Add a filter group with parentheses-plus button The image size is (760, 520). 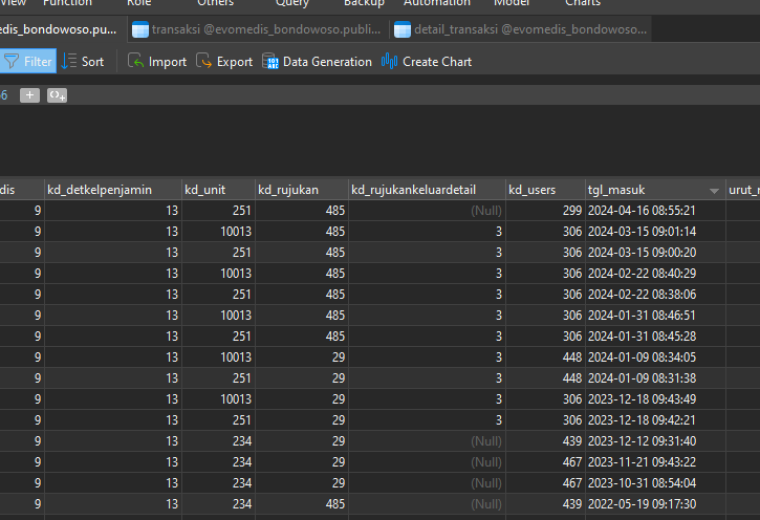57,95
